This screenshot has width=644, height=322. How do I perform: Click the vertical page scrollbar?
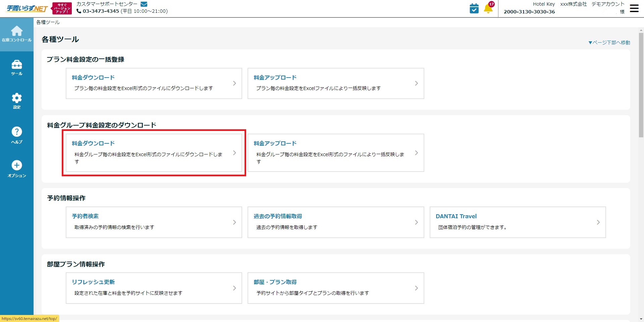click(x=641, y=84)
